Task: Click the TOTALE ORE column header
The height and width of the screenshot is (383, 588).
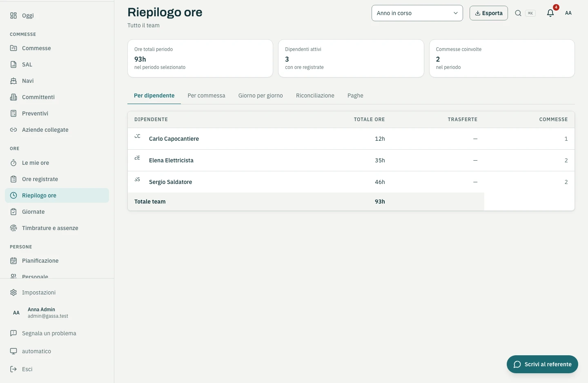Action: (x=369, y=120)
